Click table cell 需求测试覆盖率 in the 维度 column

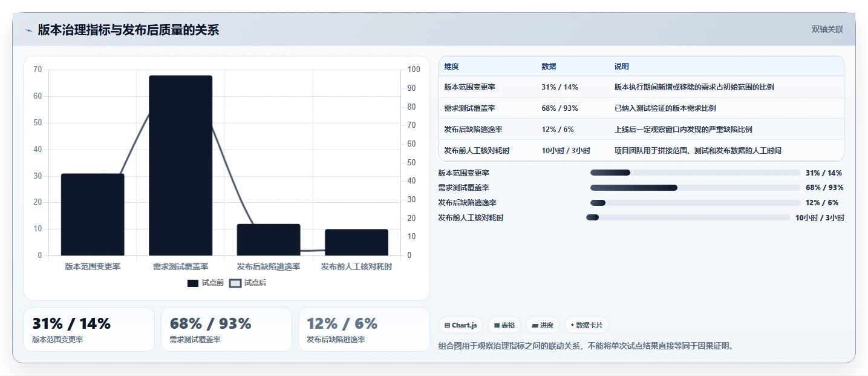pos(469,108)
